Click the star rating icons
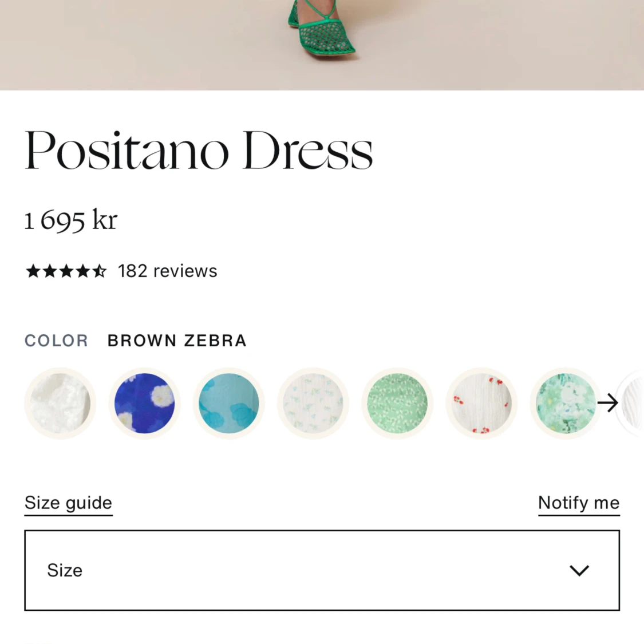 66,271
